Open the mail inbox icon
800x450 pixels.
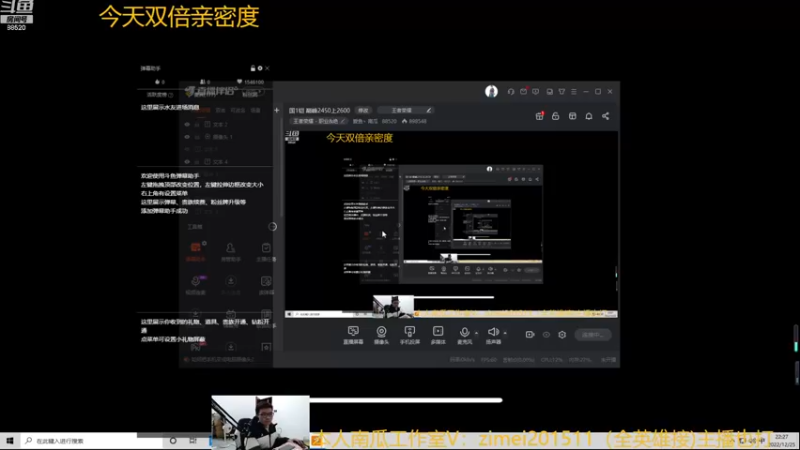coord(523,92)
